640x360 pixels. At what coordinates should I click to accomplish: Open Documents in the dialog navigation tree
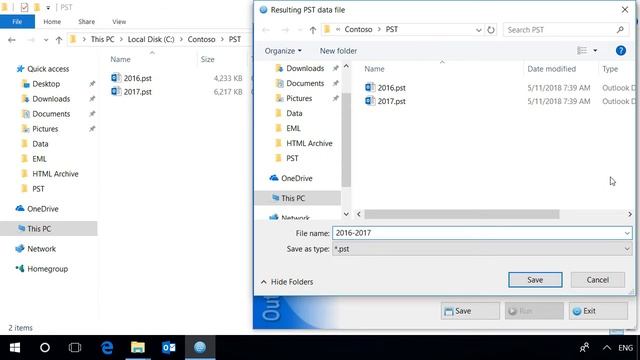pos(305,83)
